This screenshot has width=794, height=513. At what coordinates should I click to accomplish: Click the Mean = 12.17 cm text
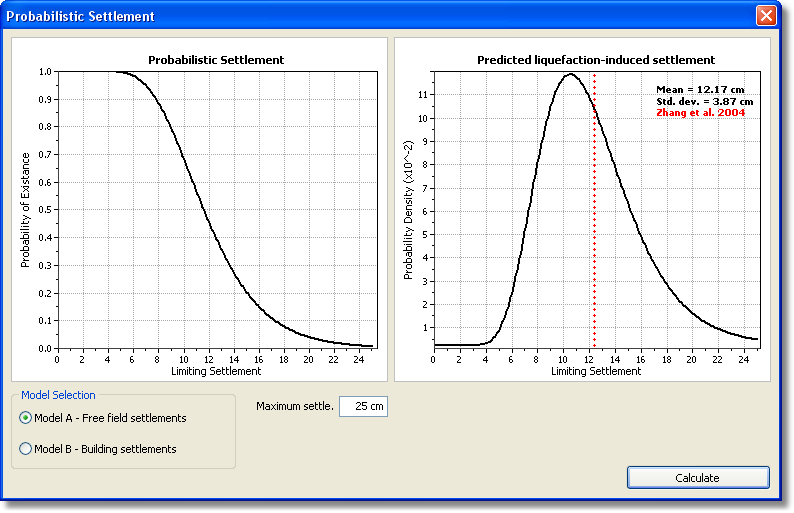point(700,90)
